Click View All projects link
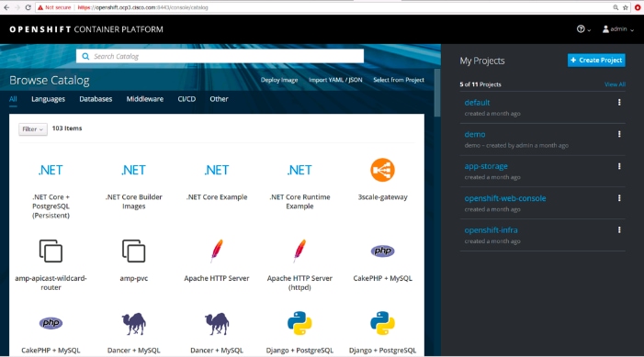 tap(615, 84)
